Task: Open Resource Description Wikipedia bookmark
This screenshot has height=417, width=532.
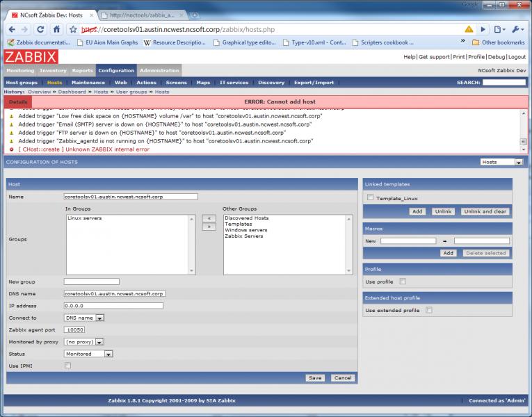Action: [175, 42]
